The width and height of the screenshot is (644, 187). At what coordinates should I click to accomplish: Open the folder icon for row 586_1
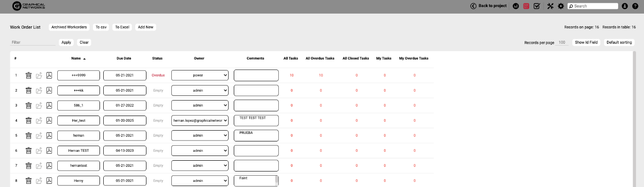coord(39,105)
